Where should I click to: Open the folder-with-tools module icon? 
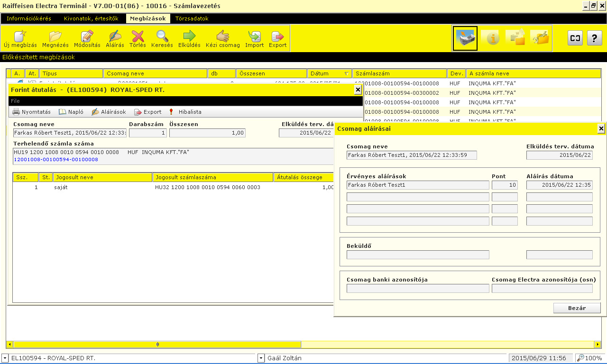[x=540, y=38]
